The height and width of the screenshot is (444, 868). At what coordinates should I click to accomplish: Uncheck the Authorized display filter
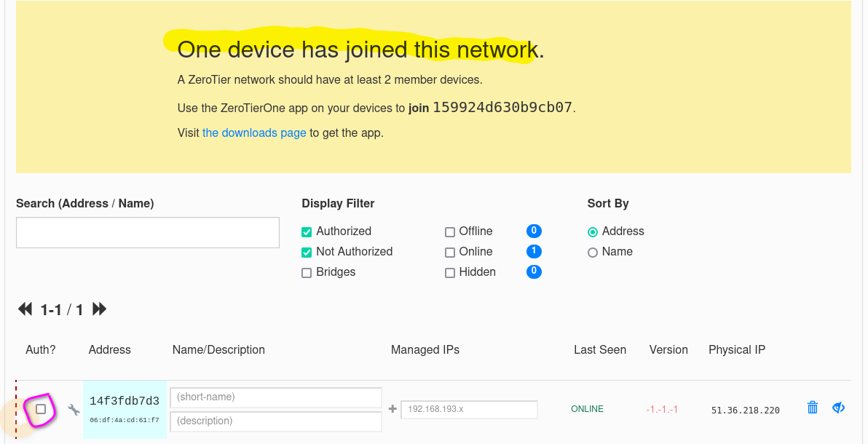click(306, 232)
